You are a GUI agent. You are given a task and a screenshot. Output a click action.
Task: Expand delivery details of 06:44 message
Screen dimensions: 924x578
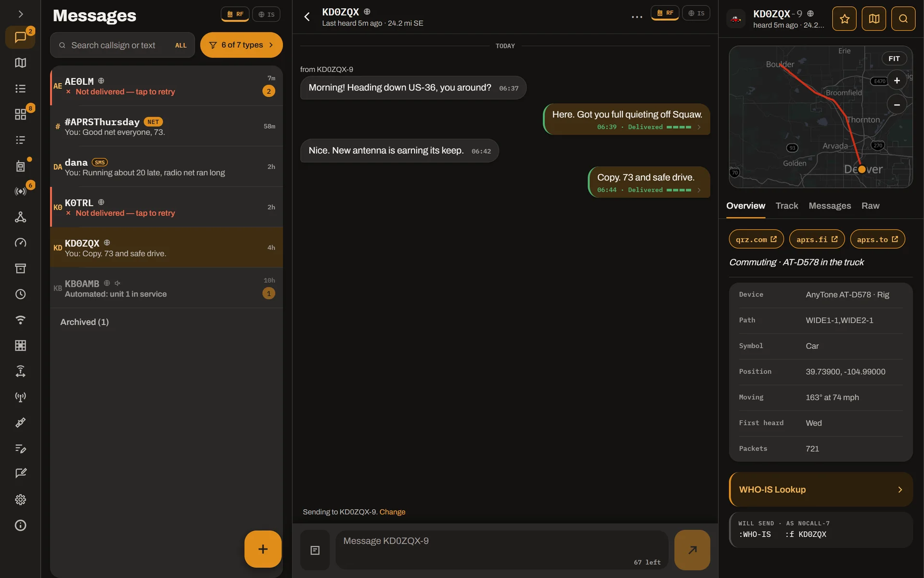click(x=699, y=190)
